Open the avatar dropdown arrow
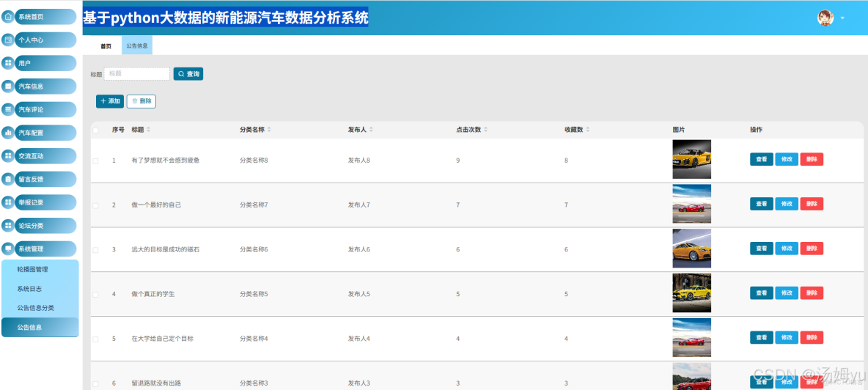 click(842, 18)
